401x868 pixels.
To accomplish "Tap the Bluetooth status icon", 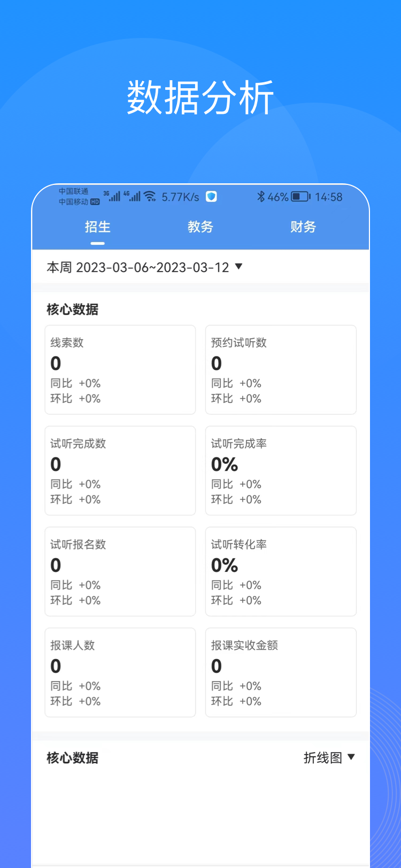I will [261, 197].
